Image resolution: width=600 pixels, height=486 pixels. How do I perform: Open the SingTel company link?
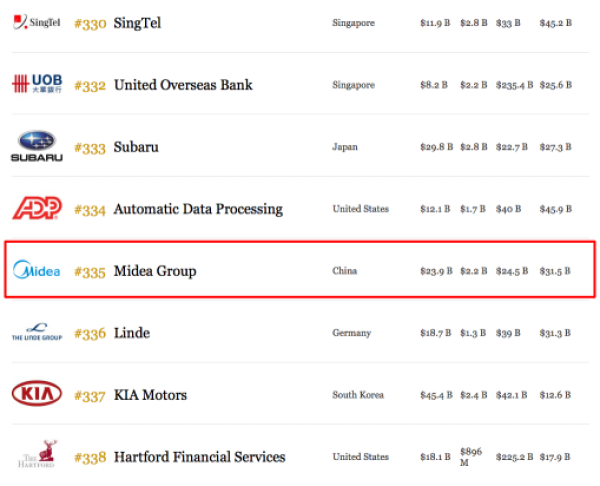(x=137, y=23)
